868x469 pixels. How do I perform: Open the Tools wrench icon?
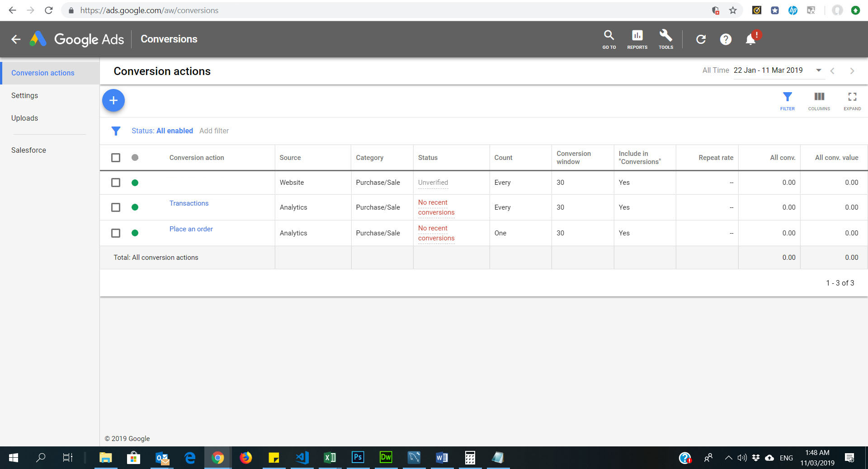pyautogui.click(x=665, y=39)
